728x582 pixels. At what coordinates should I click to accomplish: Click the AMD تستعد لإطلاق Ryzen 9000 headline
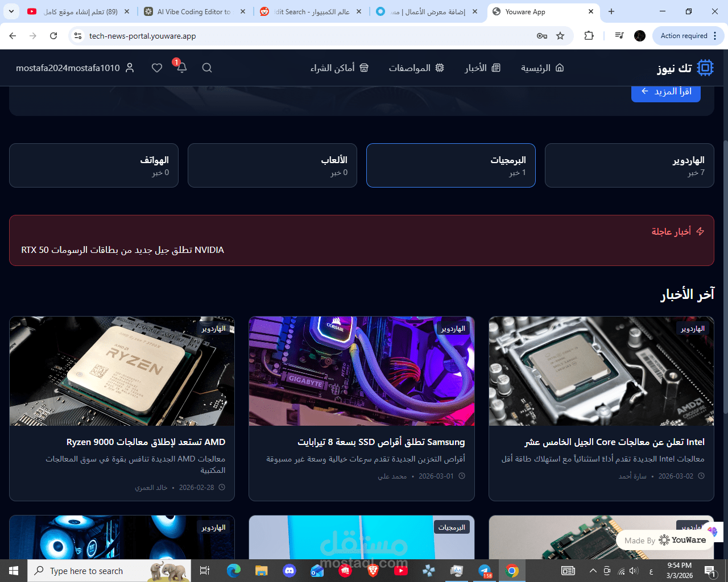(x=146, y=442)
